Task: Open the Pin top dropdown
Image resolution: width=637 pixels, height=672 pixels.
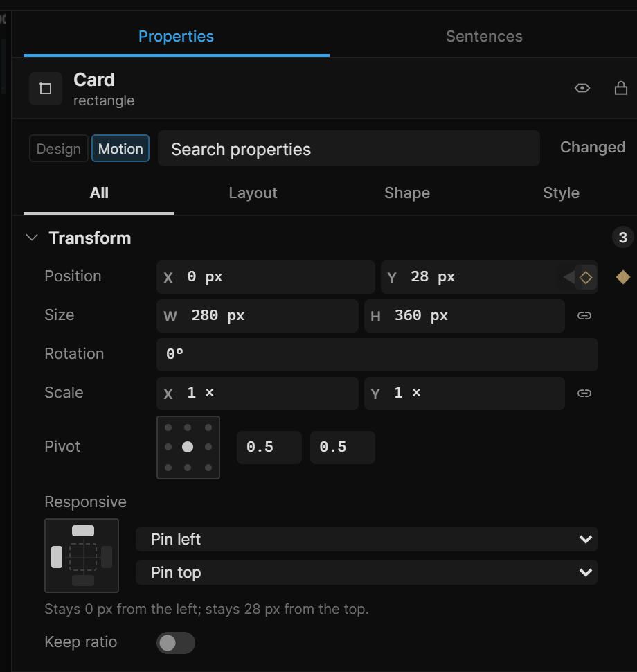Action: [367, 572]
